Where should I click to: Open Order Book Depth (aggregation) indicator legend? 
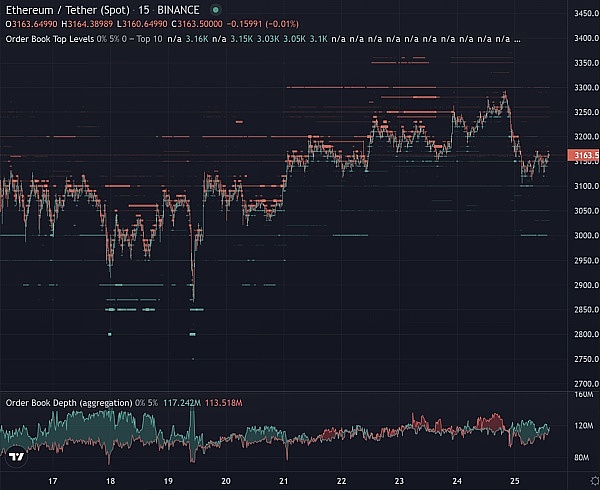66,403
